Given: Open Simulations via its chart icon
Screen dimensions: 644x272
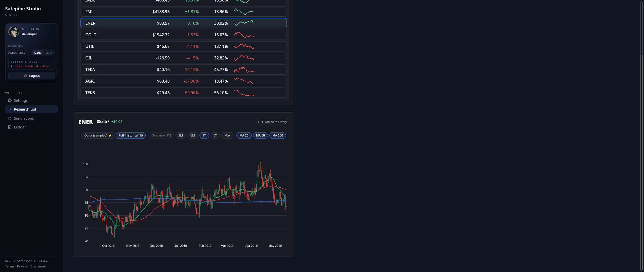Looking at the screenshot, I should 10,118.
